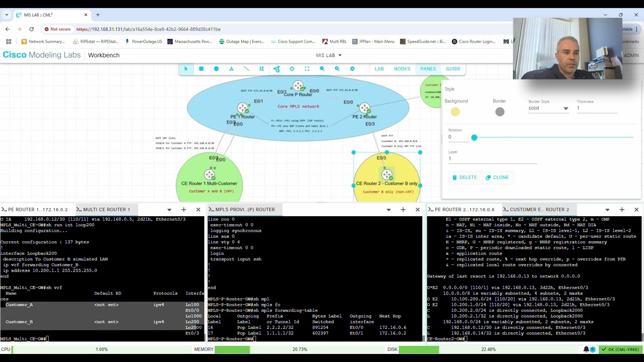
Task: Add a new tab in left terminal pane
Action: (x=184, y=209)
